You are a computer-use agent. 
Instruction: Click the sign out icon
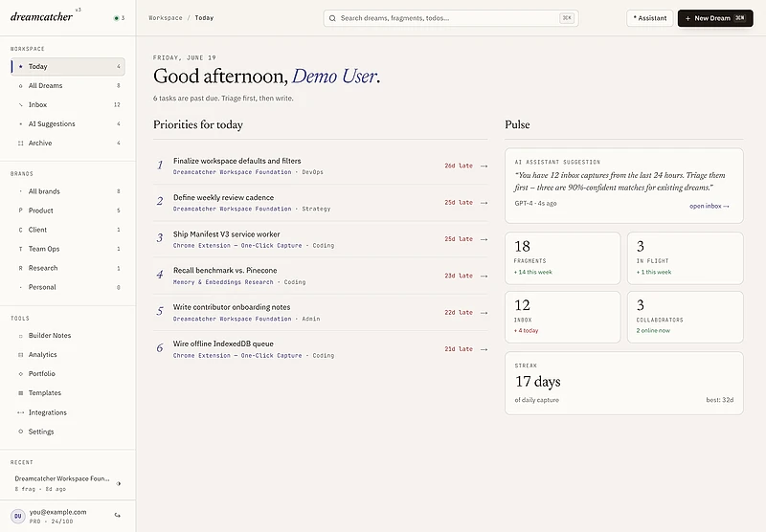coord(117,515)
